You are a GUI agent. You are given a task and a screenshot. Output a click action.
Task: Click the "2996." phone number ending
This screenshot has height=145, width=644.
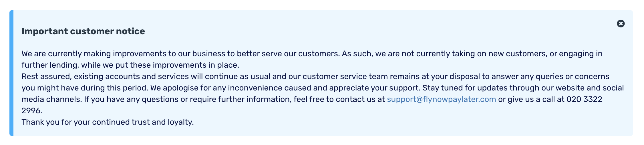point(32,111)
